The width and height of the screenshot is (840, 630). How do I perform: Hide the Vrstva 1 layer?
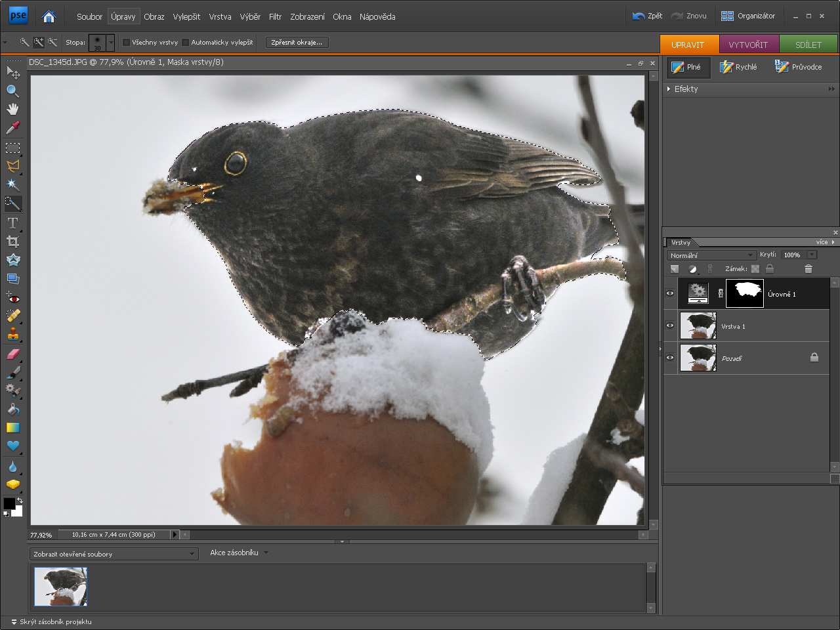point(670,325)
